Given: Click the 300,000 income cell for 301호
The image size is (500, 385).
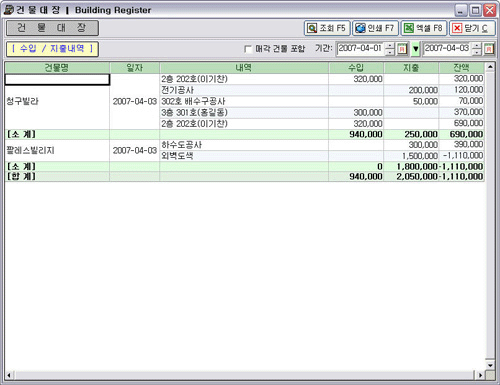Looking at the screenshot, I should (x=356, y=112).
